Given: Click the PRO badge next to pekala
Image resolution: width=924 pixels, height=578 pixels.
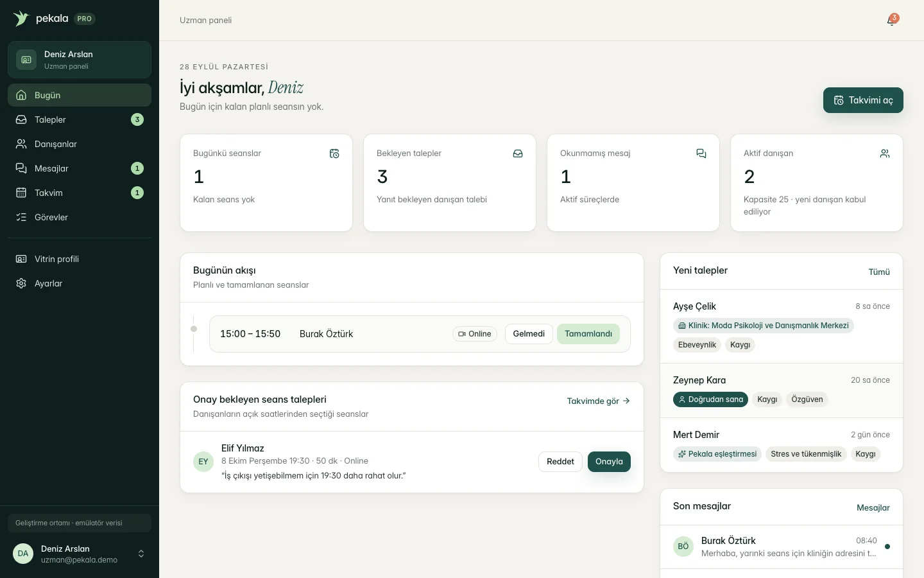Looking at the screenshot, I should pos(84,19).
